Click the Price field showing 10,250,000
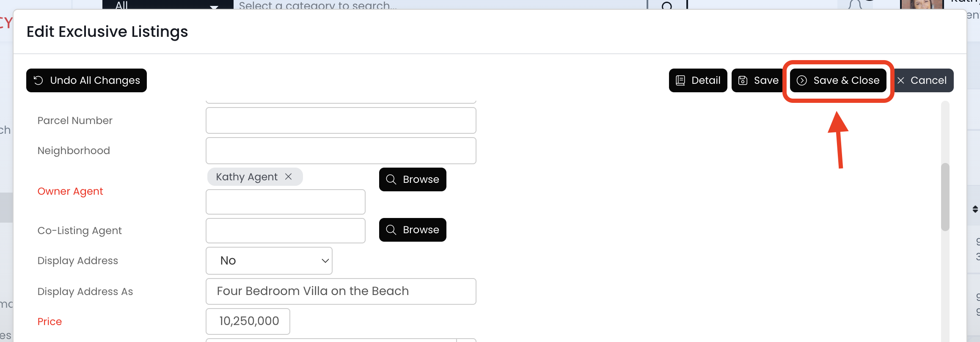Image resolution: width=980 pixels, height=342 pixels. pos(248,321)
